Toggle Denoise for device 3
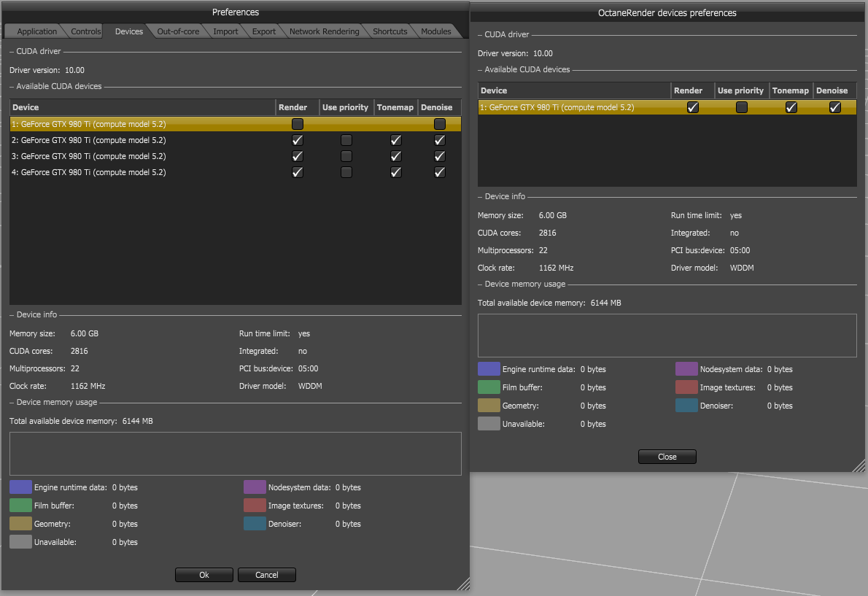This screenshot has width=868, height=596. 440,156
